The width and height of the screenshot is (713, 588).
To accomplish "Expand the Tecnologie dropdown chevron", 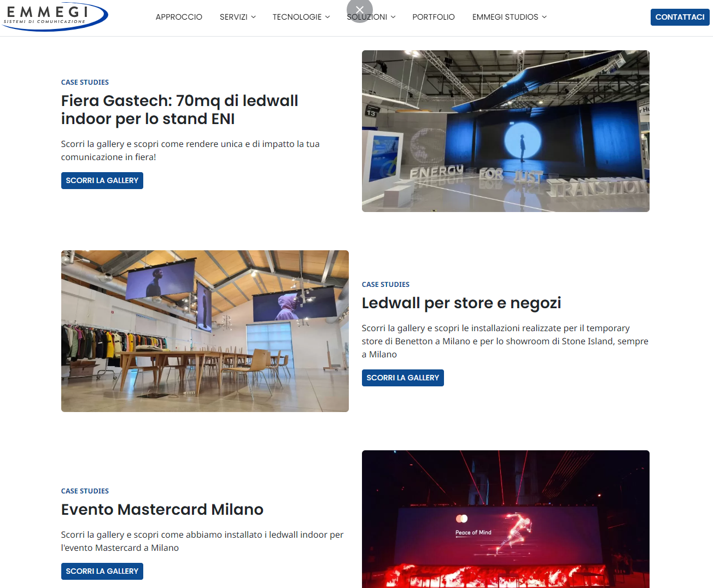I will point(328,17).
